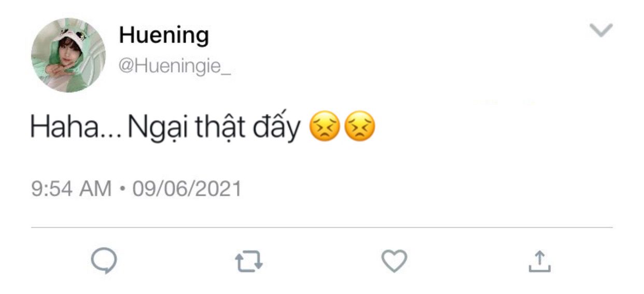The width and height of the screenshot is (644, 294).
Task: Click the tweet date 09/06/2021
Action: pyautogui.click(x=187, y=189)
